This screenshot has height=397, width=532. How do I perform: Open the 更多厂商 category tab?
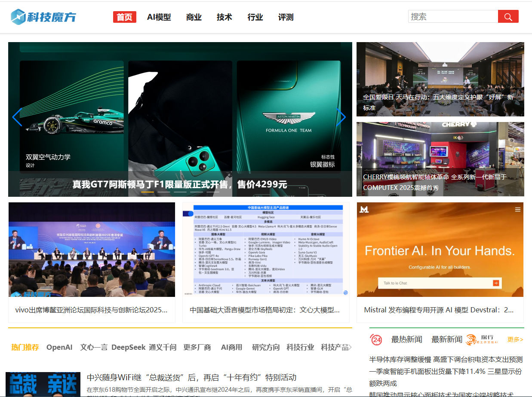197,347
